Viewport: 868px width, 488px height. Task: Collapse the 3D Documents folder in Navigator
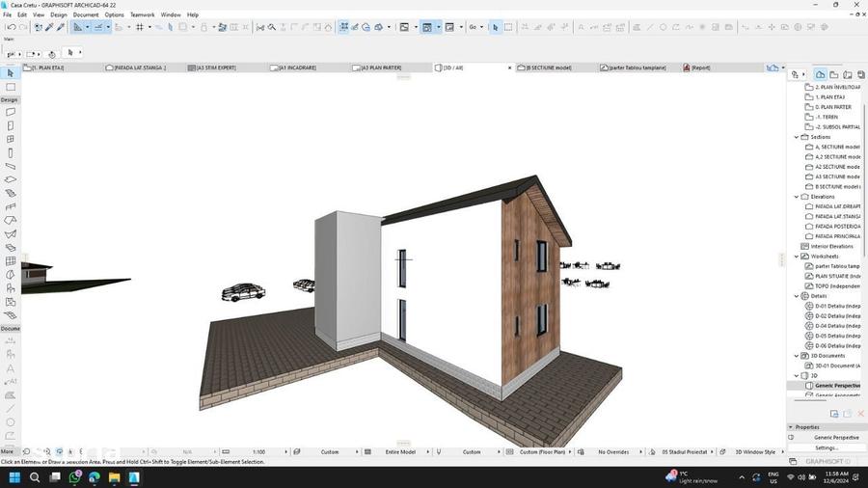797,356
